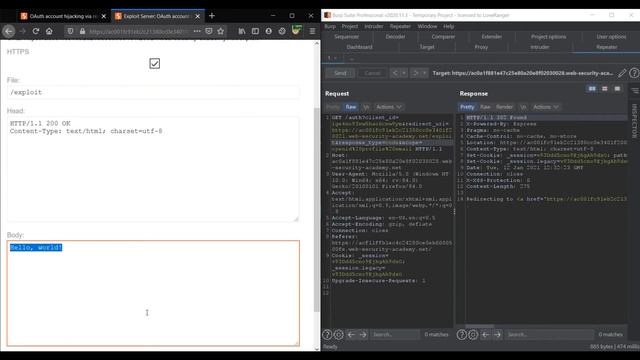Switch to the Decoder tab
The image size is (640, 360).
coord(395,37)
